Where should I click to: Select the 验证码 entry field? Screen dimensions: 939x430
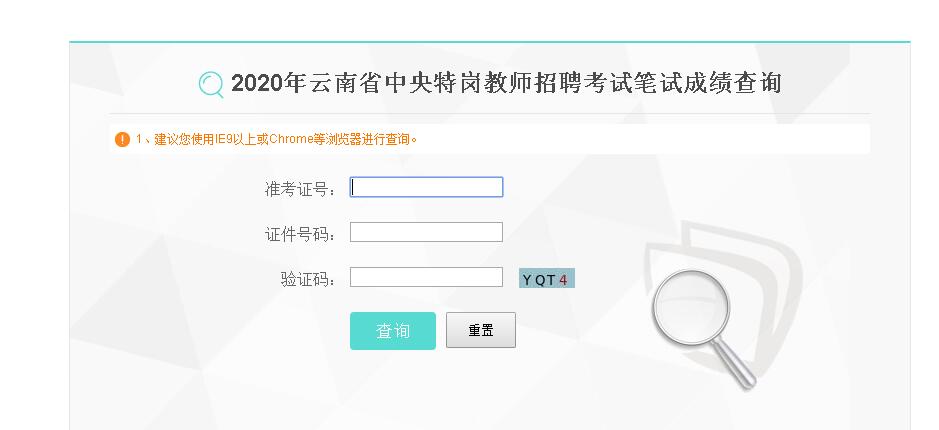click(x=426, y=278)
